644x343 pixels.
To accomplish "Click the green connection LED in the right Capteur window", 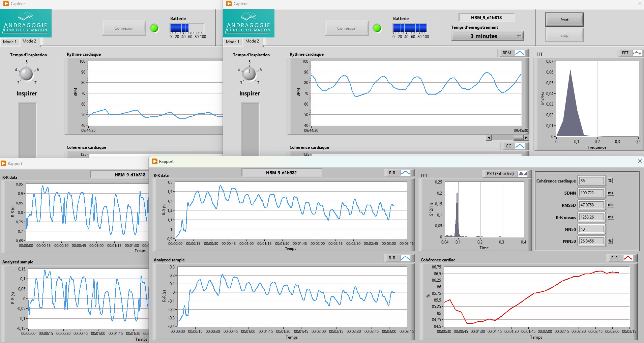I will point(377,28).
